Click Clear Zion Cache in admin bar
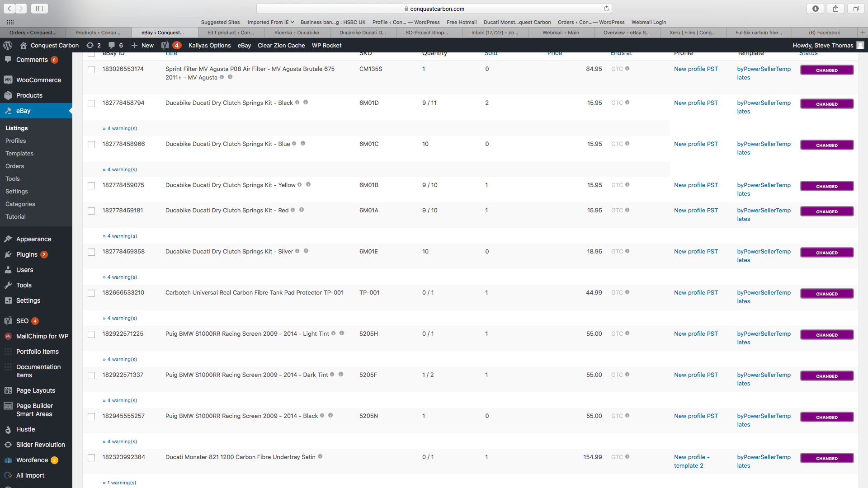868x488 pixels. (281, 45)
